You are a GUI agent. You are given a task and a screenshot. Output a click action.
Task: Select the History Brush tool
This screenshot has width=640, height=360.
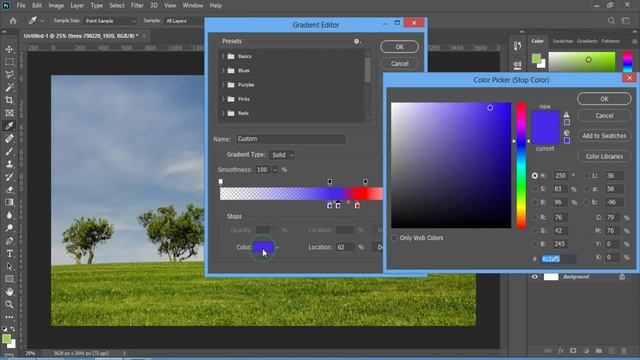(x=9, y=177)
